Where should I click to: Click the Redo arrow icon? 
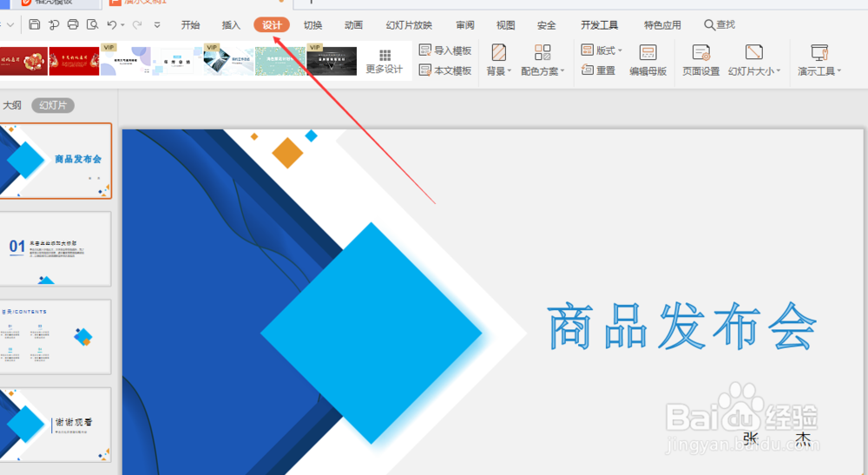137,24
